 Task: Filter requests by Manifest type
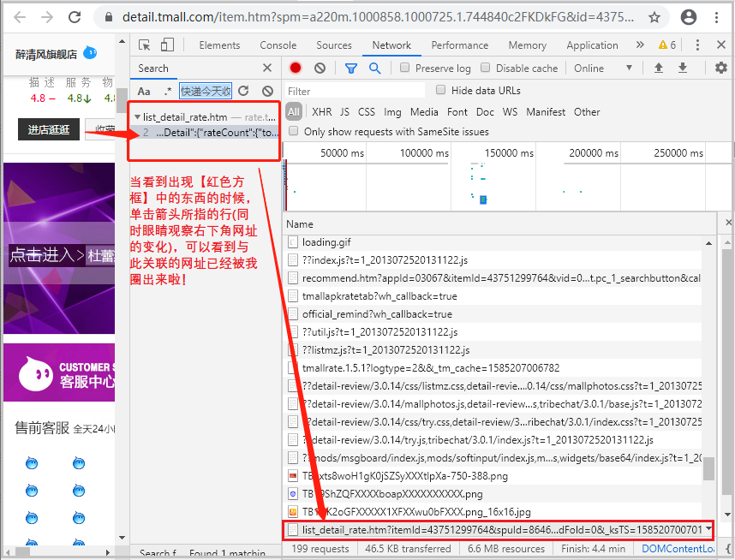click(x=546, y=112)
